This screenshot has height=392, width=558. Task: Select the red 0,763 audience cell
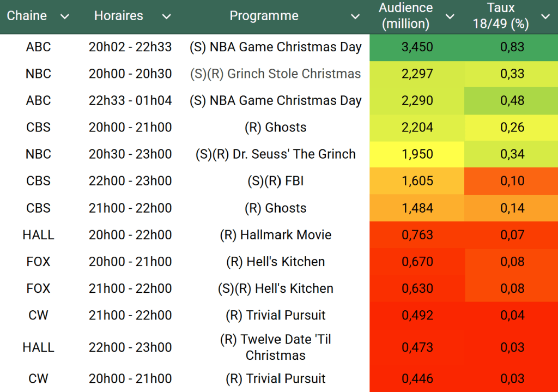pyautogui.click(x=417, y=235)
